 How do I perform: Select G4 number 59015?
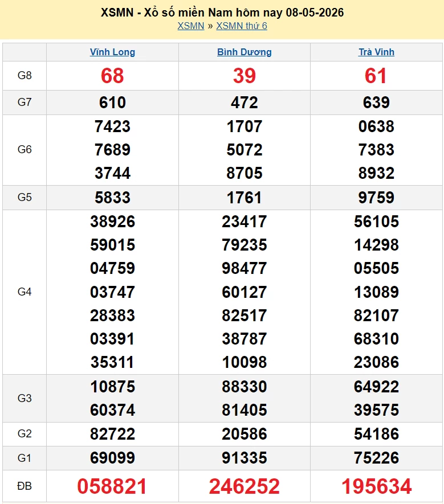click(112, 245)
